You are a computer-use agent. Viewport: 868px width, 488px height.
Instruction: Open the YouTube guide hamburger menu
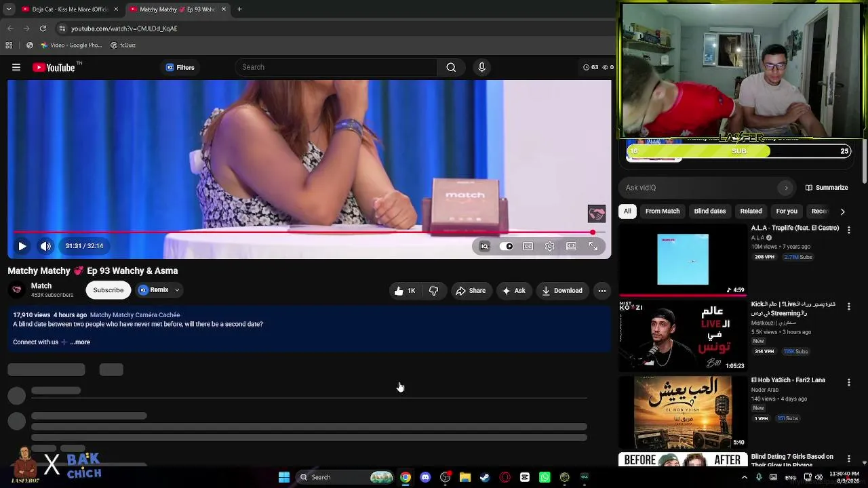click(16, 67)
